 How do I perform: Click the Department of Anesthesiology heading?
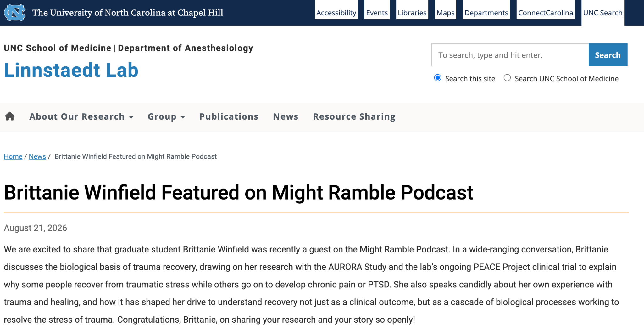point(186,48)
